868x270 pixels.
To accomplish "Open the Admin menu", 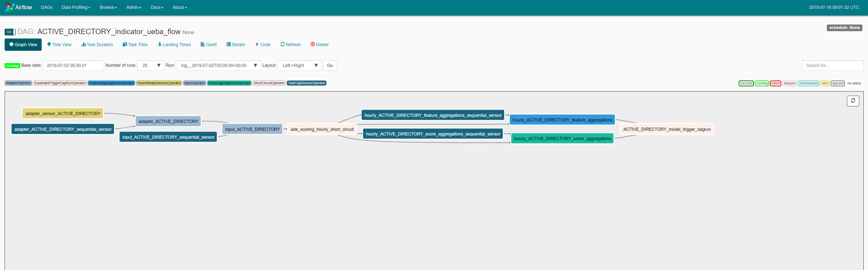I will 133,7.
